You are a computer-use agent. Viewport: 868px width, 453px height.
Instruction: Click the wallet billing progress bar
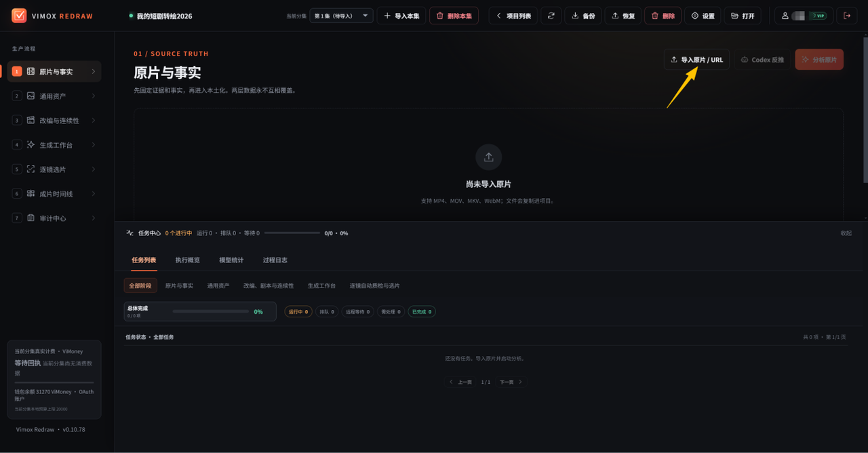54,382
